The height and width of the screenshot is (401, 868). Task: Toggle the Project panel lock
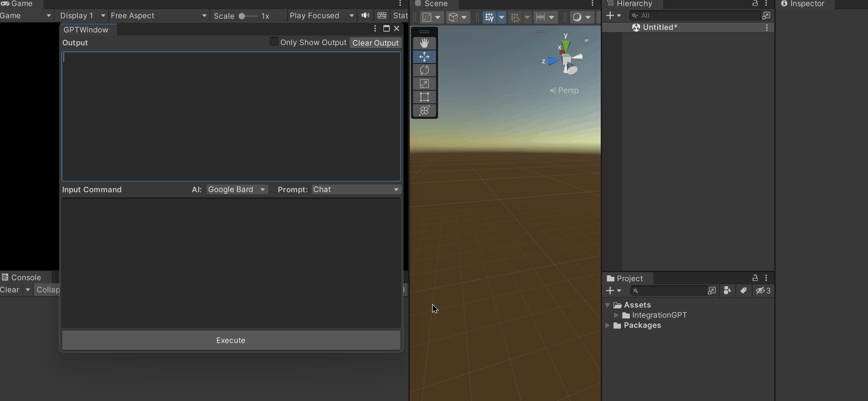pyautogui.click(x=755, y=278)
